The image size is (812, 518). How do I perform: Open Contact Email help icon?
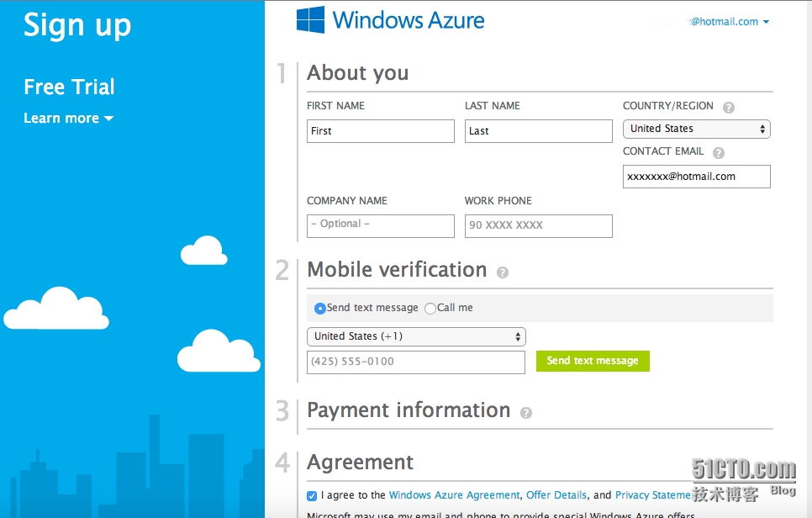coord(718,153)
